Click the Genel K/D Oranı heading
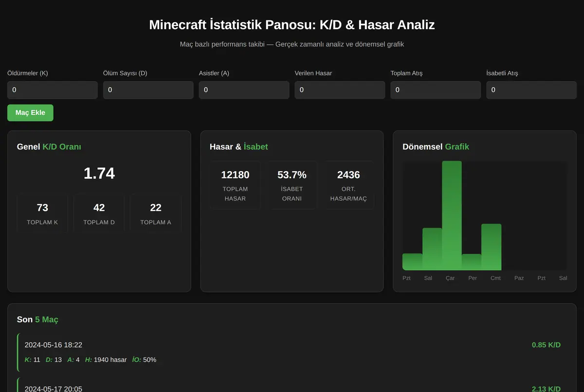Viewport: 584px width, 392px height. click(x=49, y=147)
